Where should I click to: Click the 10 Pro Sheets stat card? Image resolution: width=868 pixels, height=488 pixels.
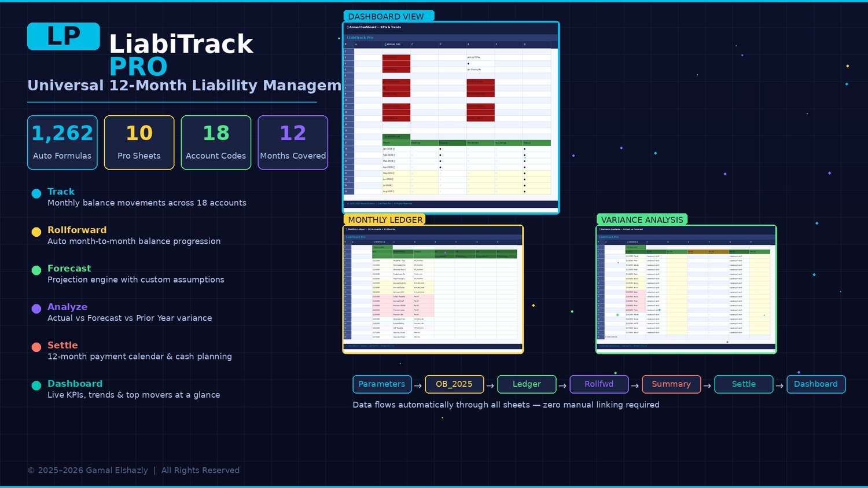click(x=139, y=142)
